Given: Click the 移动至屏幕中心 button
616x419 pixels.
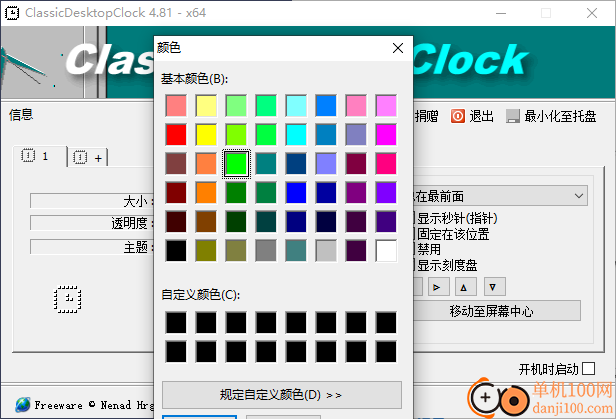Looking at the screenshot, I should 497,311.
